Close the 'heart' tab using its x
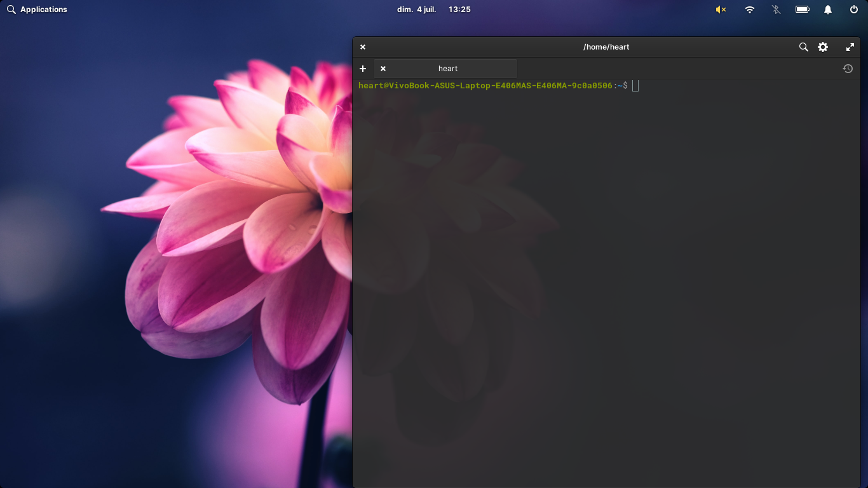The image size is (868, 488). pos(383,69)
